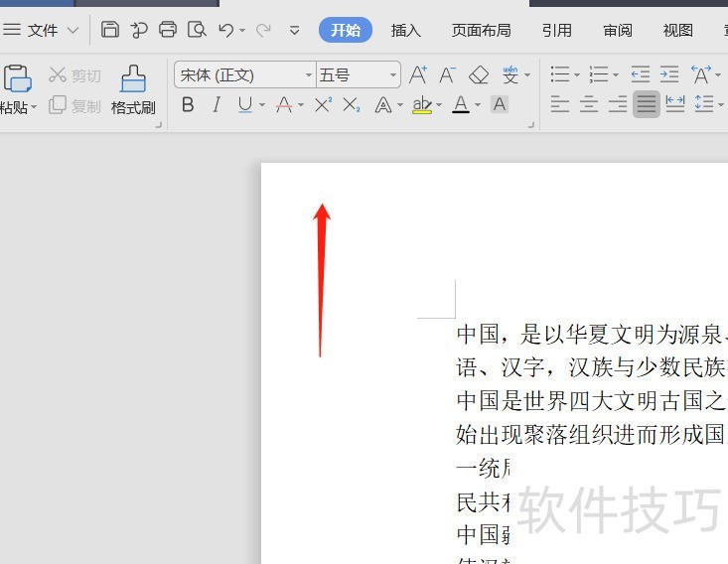Viewport: 728px width, 564px height.
Task: Apply yellow text highlight color
Action: click(422, 105)
